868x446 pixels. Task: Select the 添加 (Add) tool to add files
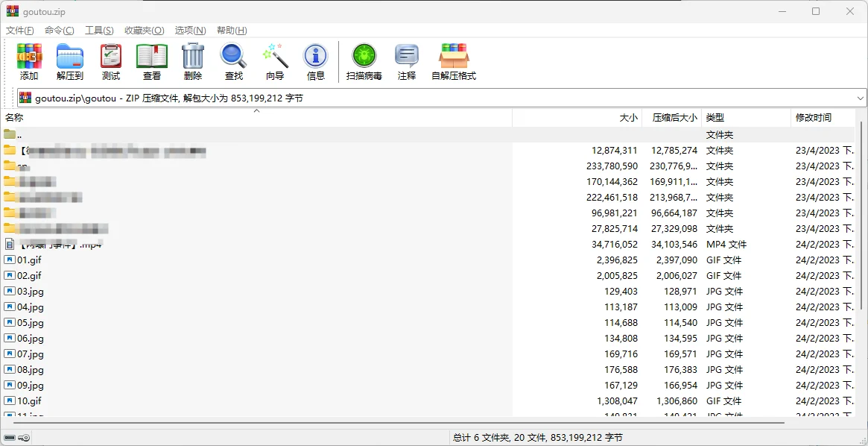(28, 61)
